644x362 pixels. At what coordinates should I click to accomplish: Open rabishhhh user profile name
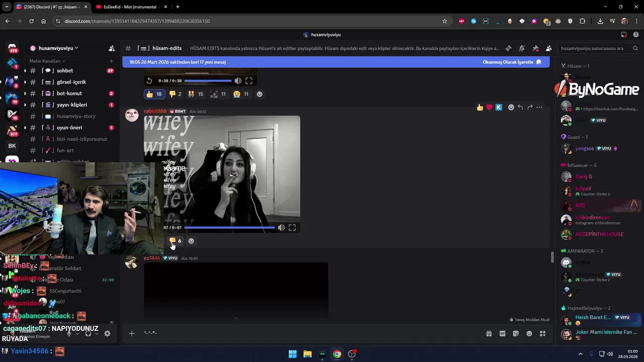coord(155,111)
